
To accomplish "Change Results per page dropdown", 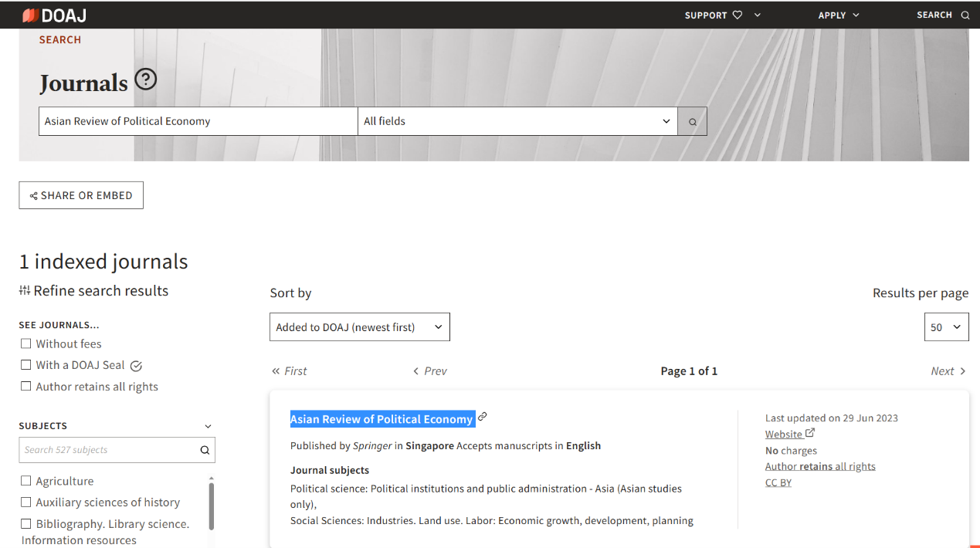I will 947,327.
